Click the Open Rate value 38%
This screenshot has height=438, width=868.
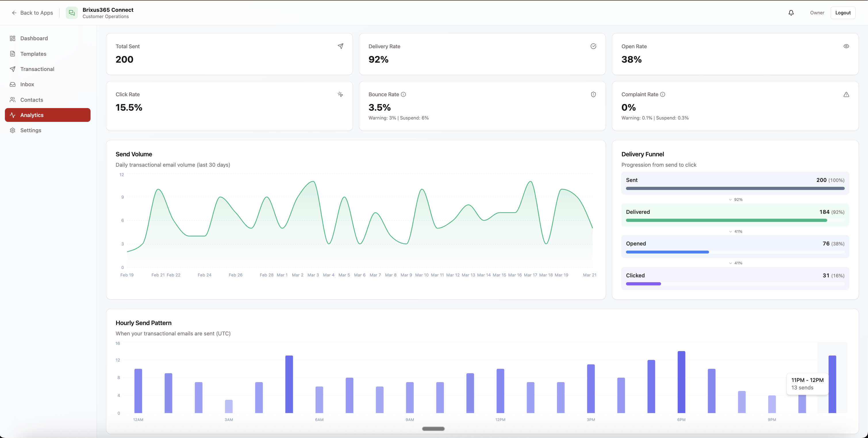pos(631,59)
